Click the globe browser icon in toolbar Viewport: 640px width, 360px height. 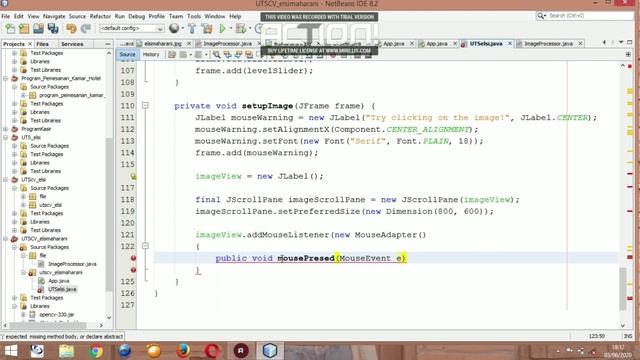point(174,28)
